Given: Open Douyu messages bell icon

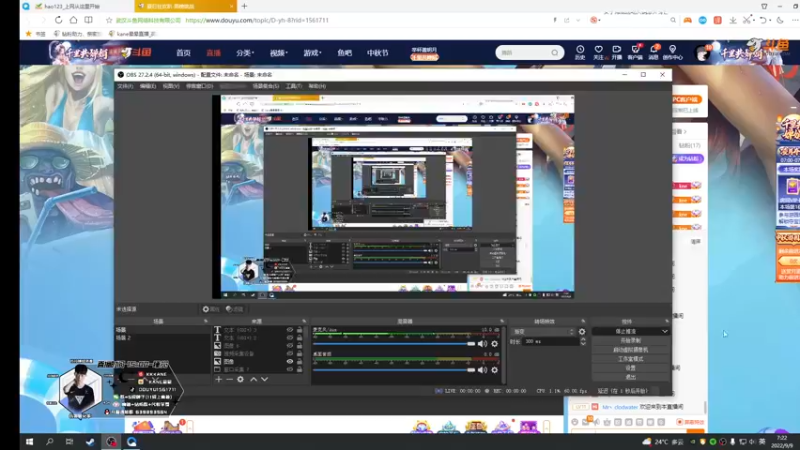Looking at the screenshot, I should pos(654,52).
